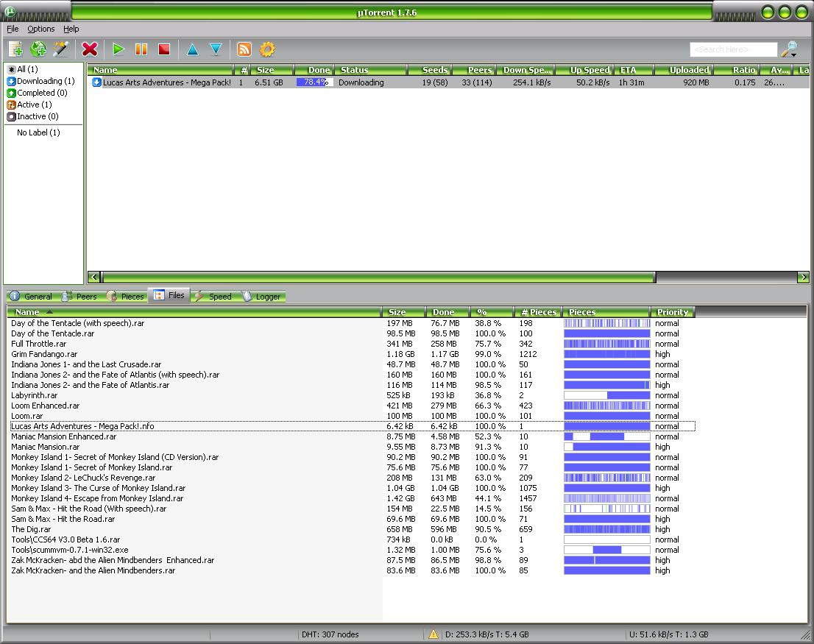Click Add Torrent from URL icon
This screenshot has height=644, width=814.
click(x=38, y=49)
